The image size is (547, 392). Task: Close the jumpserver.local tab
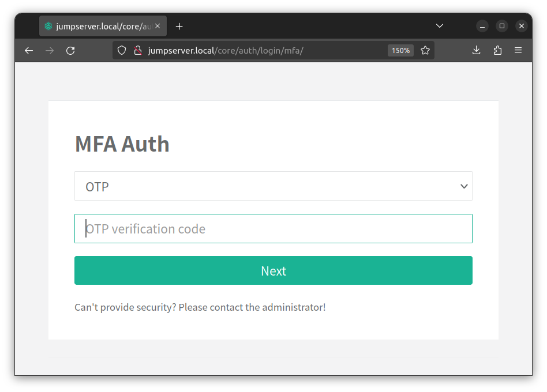tap(158, 27)
